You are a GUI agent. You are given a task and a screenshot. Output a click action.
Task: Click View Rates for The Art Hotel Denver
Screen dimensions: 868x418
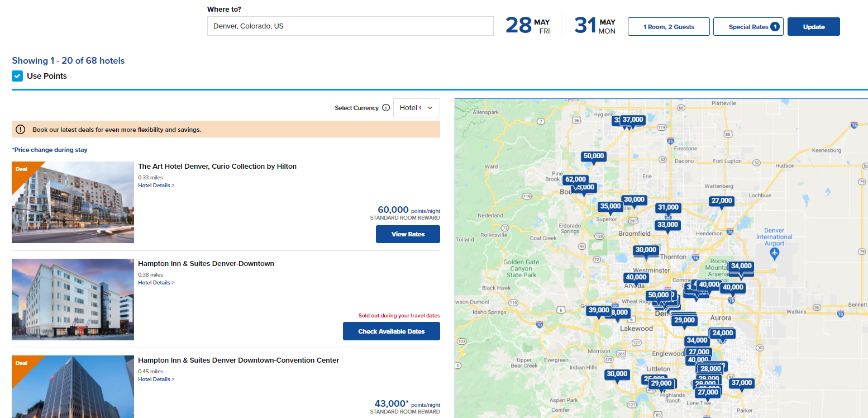(408, 234)
